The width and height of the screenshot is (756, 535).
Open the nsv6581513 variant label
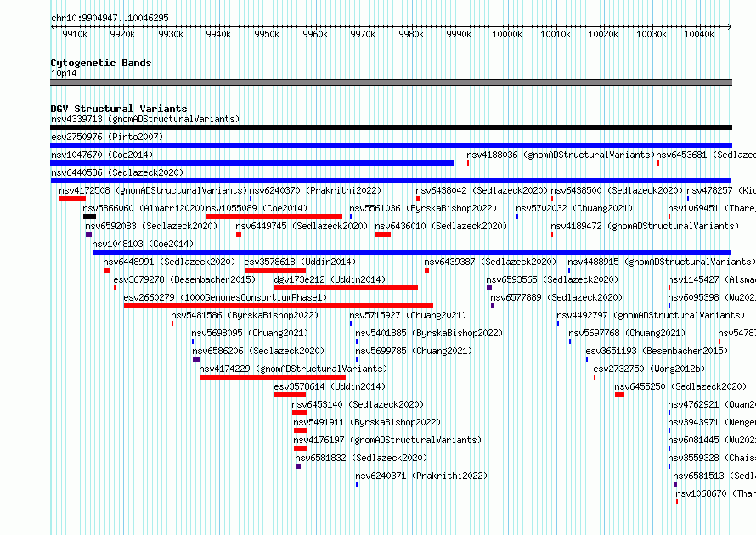[x=714, y=476]
